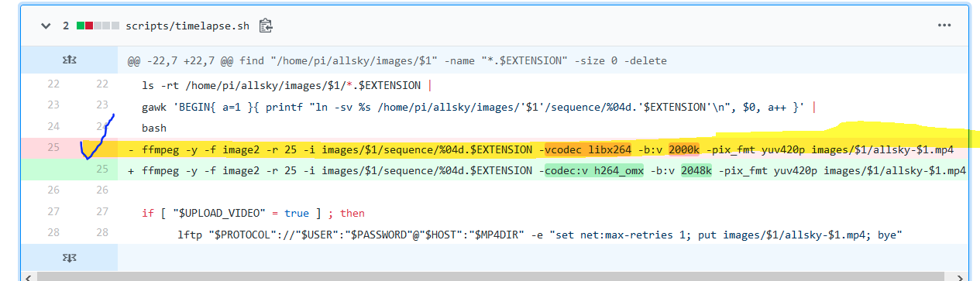Open the scripts/timelapse.sh file link
Viewport: 980px width, 281px height.
(187, 26)
